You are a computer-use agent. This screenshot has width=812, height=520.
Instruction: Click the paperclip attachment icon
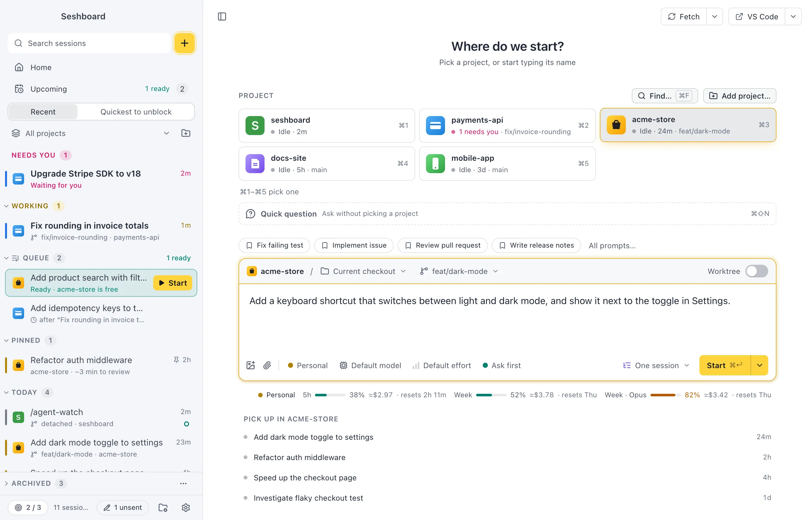coord(267,365)
